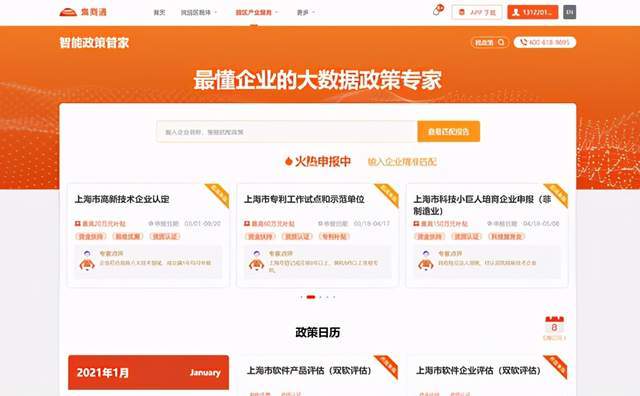The image size is (640, 396).
Task: Click corner ribbon on 科技小巨人 card
Action: coord(557,195)
